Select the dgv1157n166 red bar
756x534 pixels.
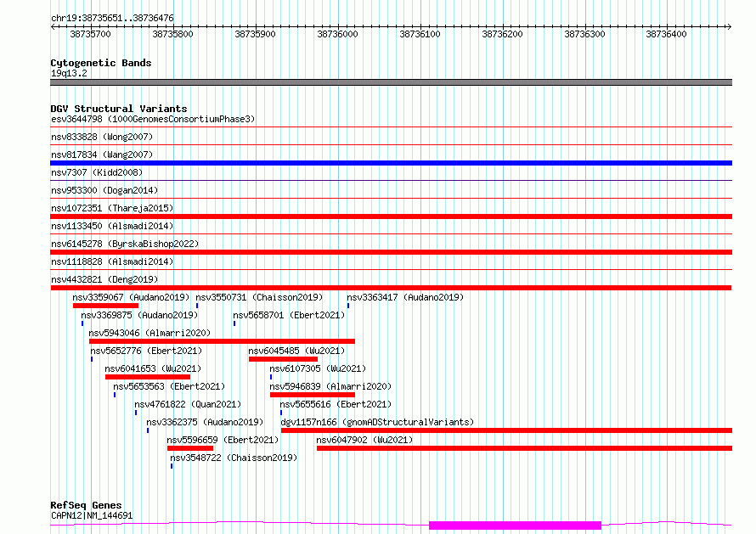pos(506,430)
